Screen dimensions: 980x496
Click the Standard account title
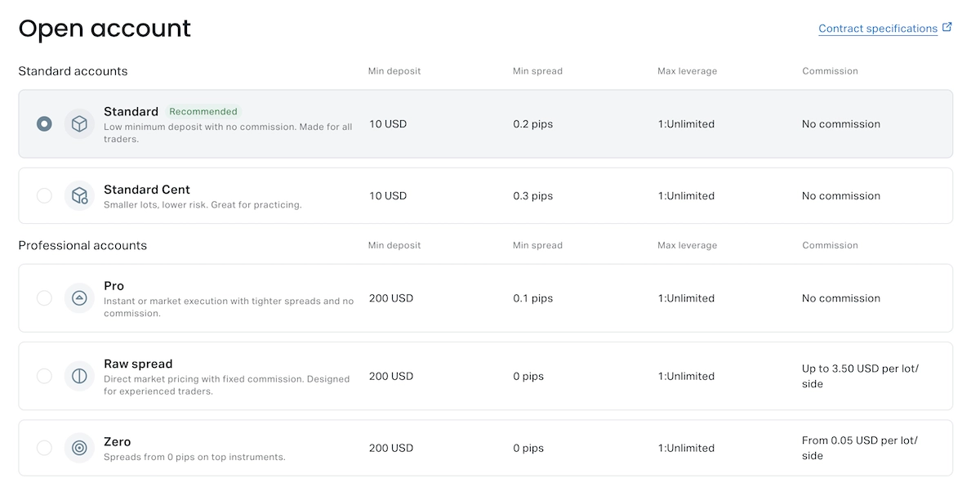coord(131,112)
